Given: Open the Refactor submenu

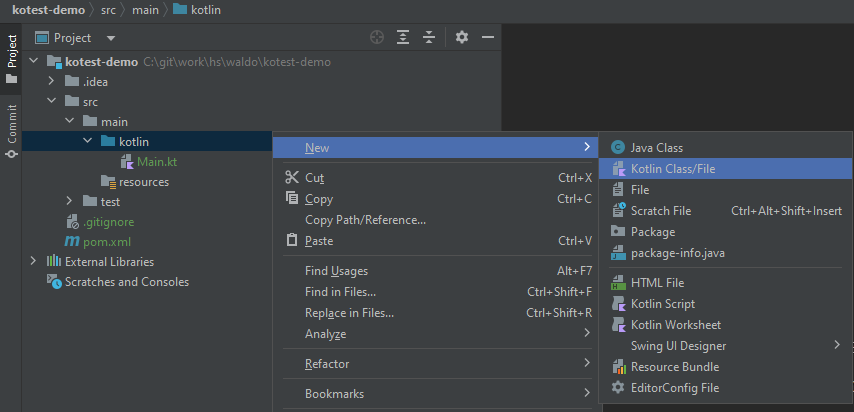Looking at the screenshot, I should pyautogui.click(x=435, y=363).
